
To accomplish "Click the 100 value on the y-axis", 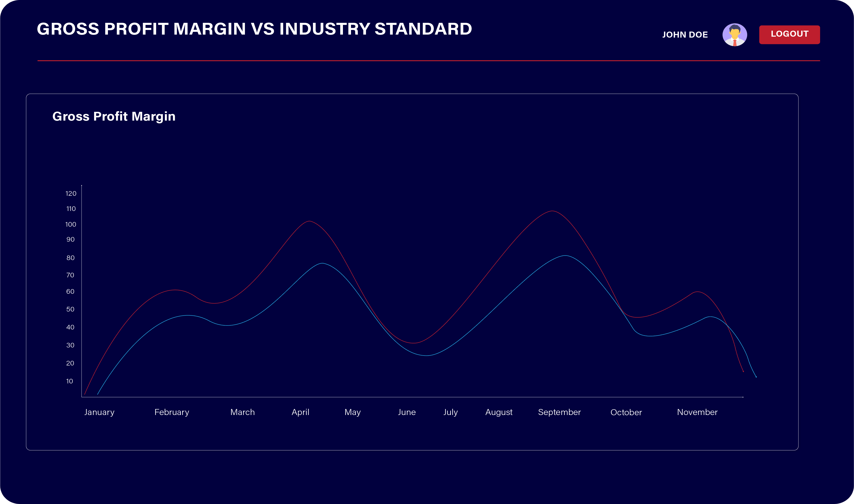I will (71, 224).
